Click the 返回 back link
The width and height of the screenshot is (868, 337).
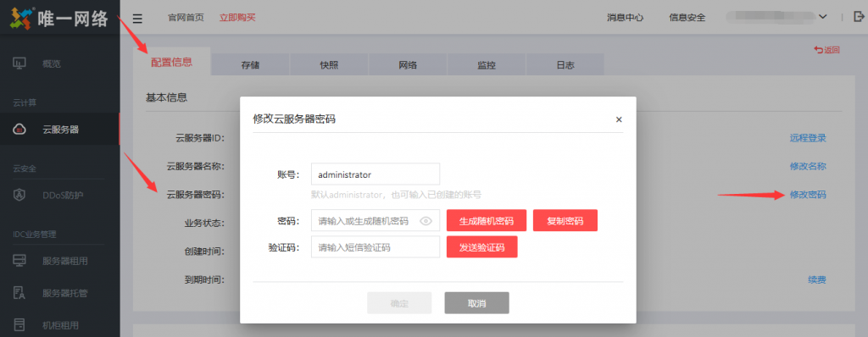click(826, 50)
